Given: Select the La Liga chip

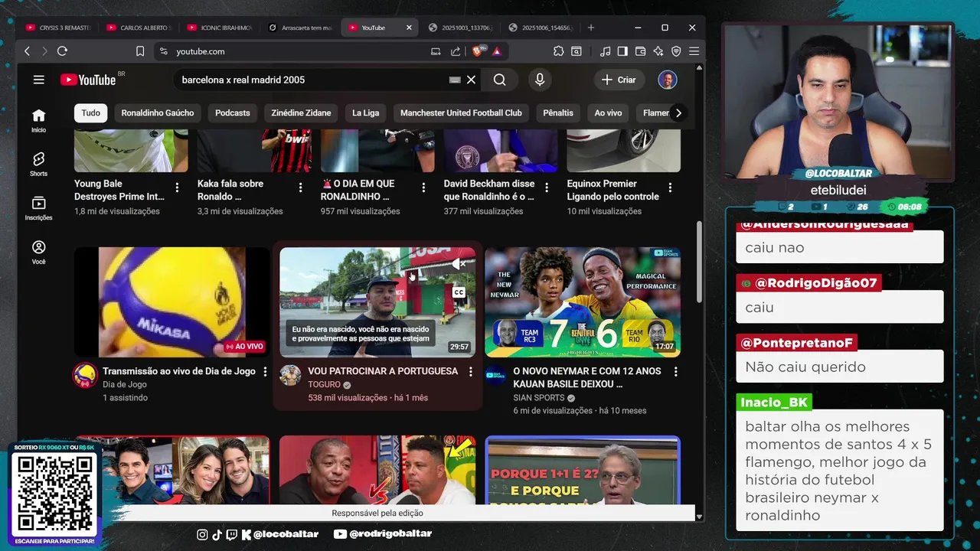Looking at the screenshot, I should 365,112.
